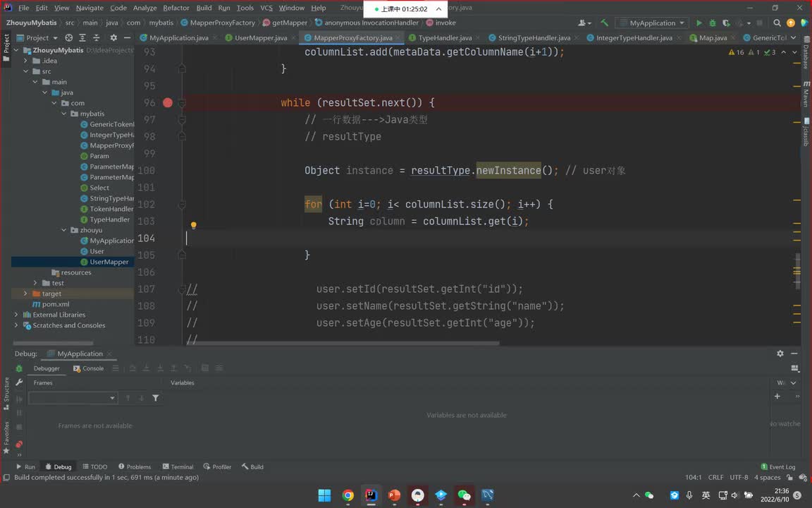The width and height of the screenshot is (812, 508).
Task: Build project with the green hammer icon
Action: click(604, 23)
